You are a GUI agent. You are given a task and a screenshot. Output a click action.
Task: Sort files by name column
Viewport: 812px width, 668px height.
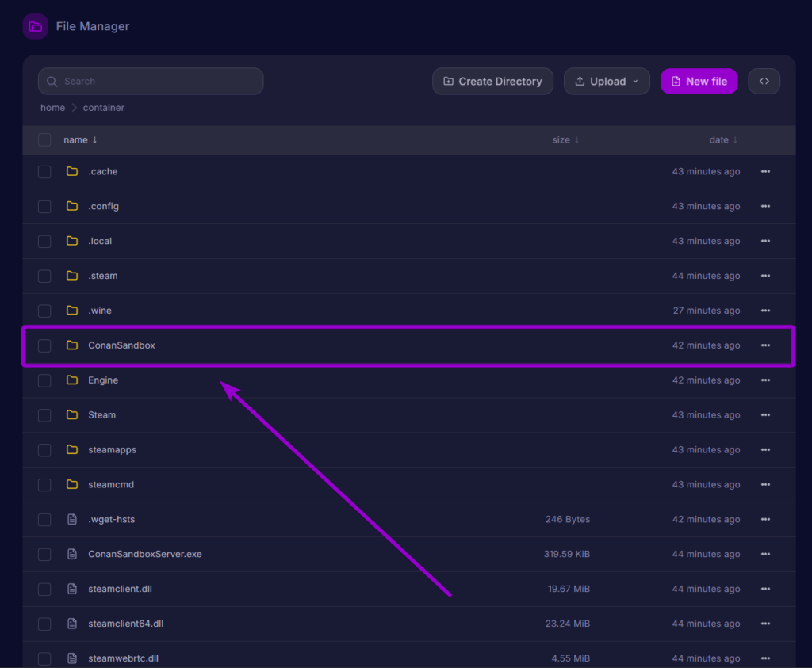pyautogui.click(x=80, y=139)
